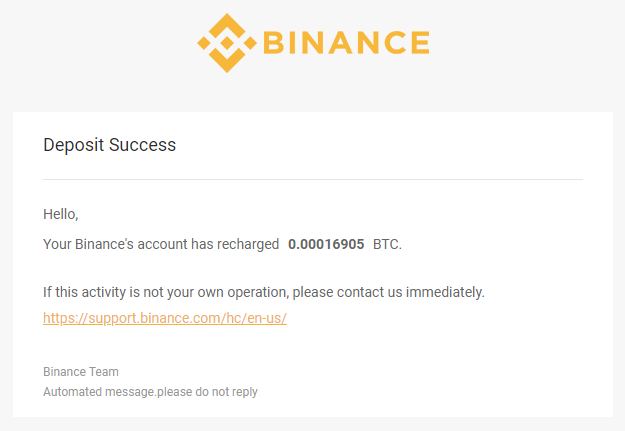Image resolution: width=625 pixels, height=431 pixels.
Task: Click the letter B in BINANCE wordmark
Action: [x=273, y=43]
